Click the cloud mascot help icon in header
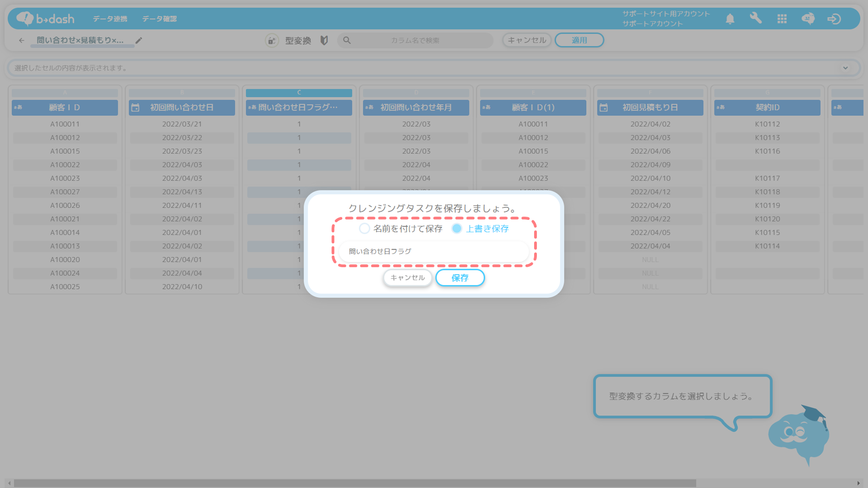868x488 pixels. [808, 18]
